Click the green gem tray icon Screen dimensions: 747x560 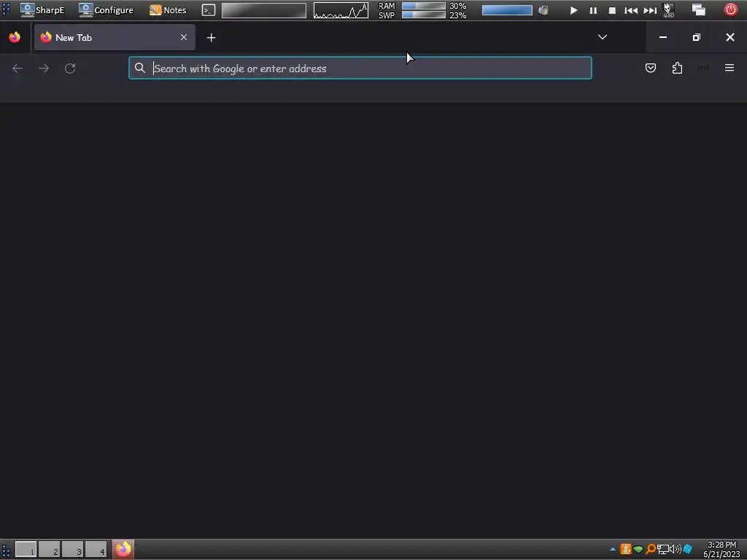click(638, 550)
